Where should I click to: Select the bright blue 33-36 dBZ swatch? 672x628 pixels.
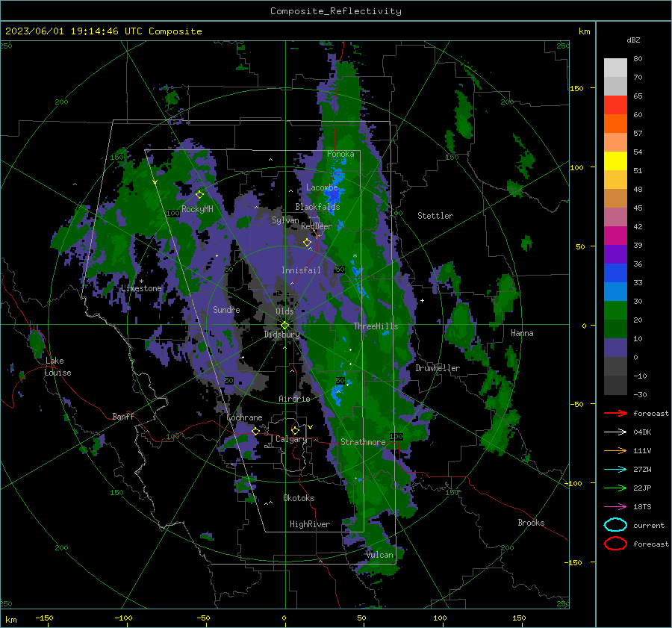(x=615, y=273)
